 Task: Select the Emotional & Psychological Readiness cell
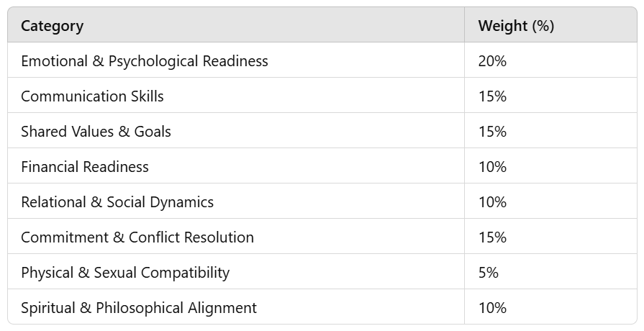pyautogui.click(x=145, y=61)
